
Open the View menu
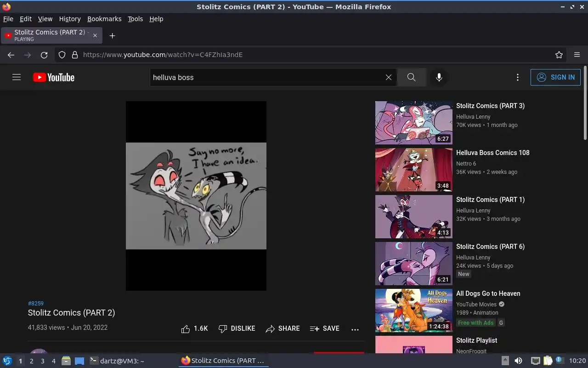pyautogui.click(x=45, y=19)
